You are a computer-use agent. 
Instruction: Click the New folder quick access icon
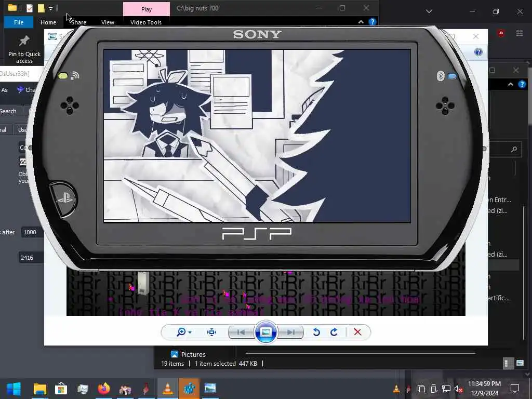click(41, 8)
